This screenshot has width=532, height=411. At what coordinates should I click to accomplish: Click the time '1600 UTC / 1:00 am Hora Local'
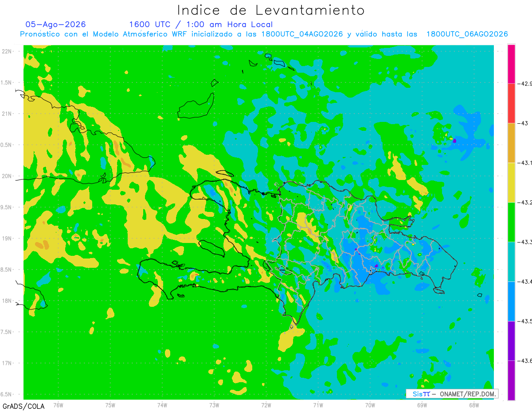(201, 24)
